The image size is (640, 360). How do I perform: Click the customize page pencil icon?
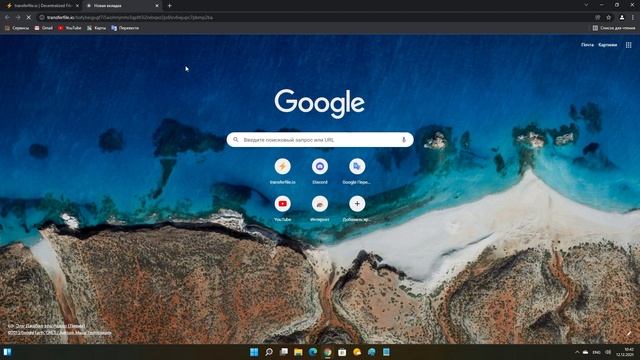629,333
